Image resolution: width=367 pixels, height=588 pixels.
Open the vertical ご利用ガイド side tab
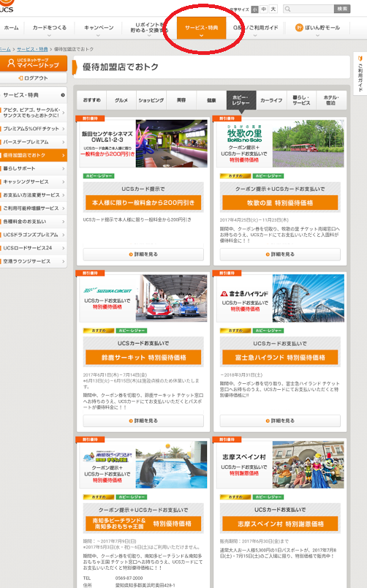(x=360, y=73)
